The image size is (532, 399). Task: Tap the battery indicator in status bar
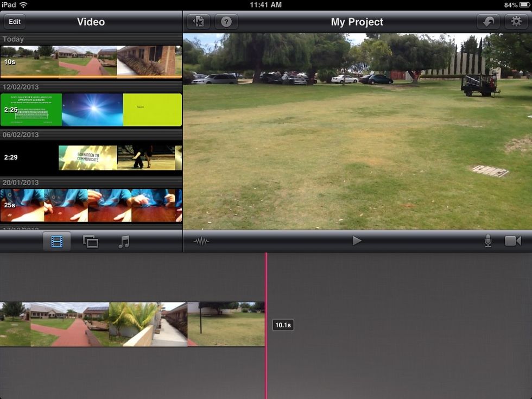point(524,5)
